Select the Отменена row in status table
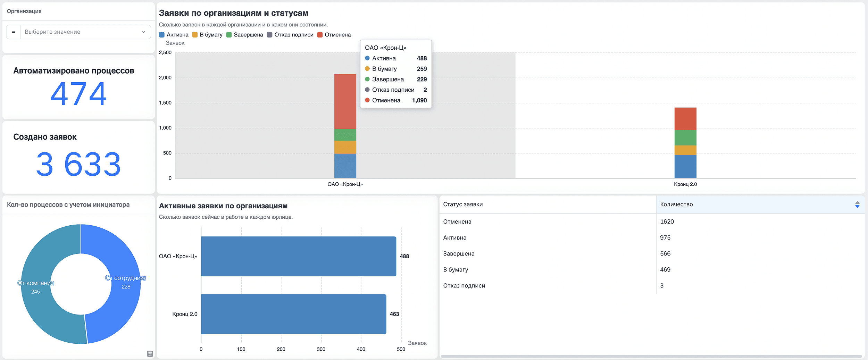 pos(651,221)
